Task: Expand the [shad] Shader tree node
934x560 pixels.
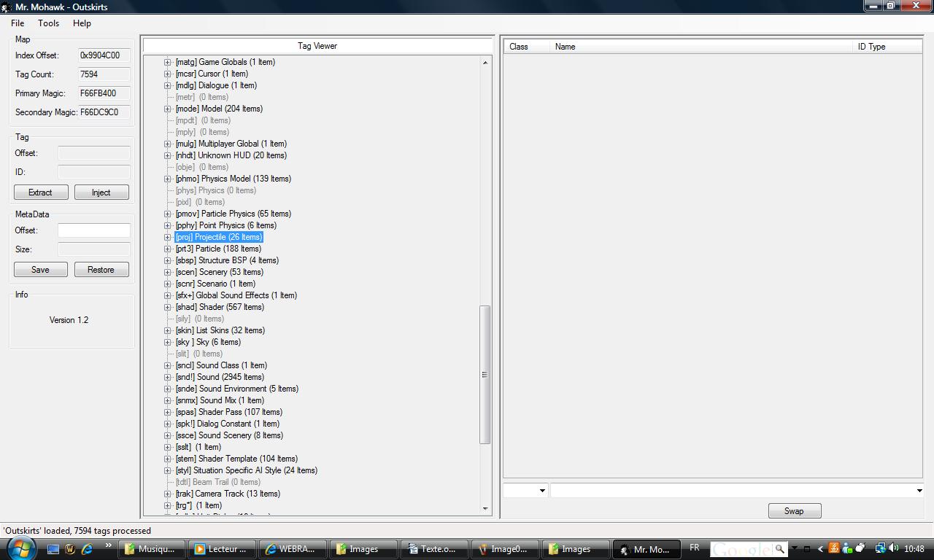Action: click(168, 307)
